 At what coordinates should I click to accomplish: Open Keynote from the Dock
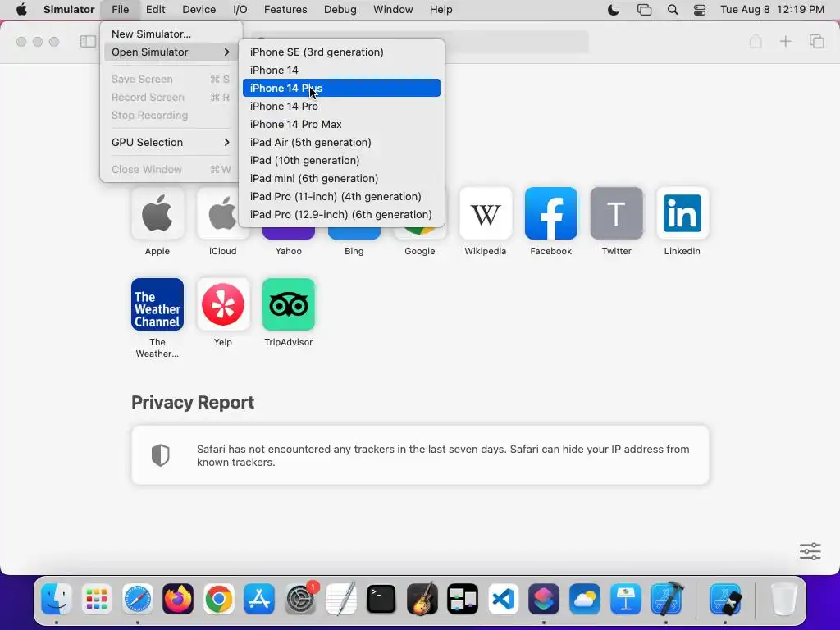625,598
